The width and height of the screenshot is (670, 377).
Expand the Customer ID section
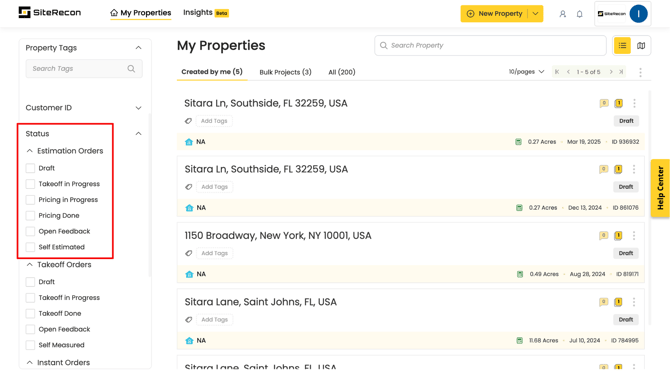[138, 108]
